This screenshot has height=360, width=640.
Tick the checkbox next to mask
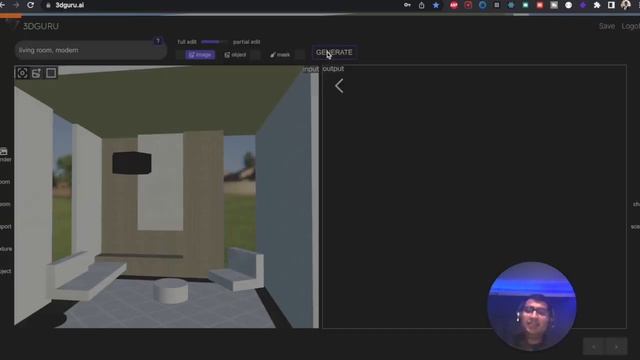pos(300,55)
